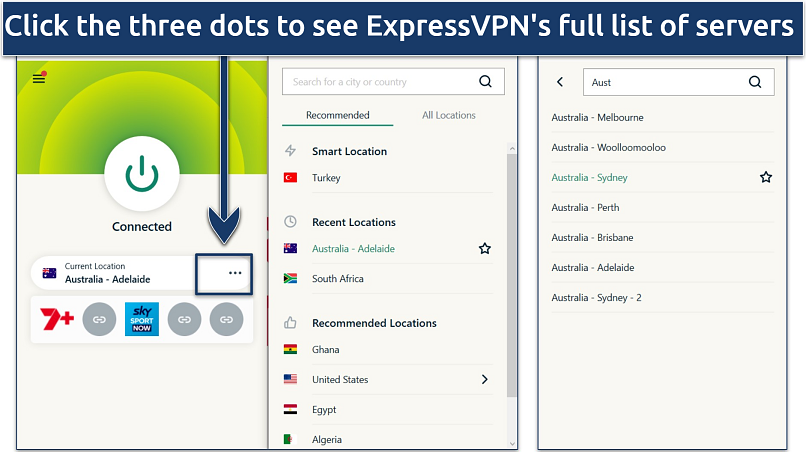The image size is (806, 452).
Task: Click the Connected status text
Action: (142, 227)
